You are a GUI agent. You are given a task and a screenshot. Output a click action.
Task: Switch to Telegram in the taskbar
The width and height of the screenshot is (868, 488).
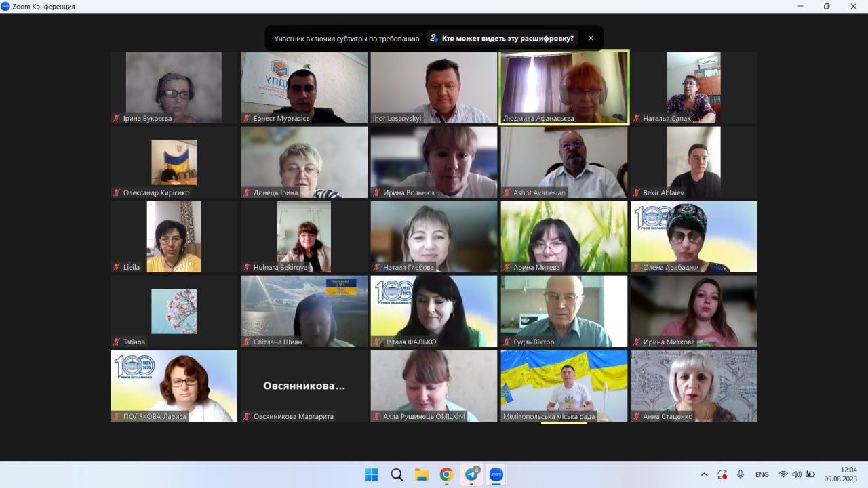(x=471, y=474)
